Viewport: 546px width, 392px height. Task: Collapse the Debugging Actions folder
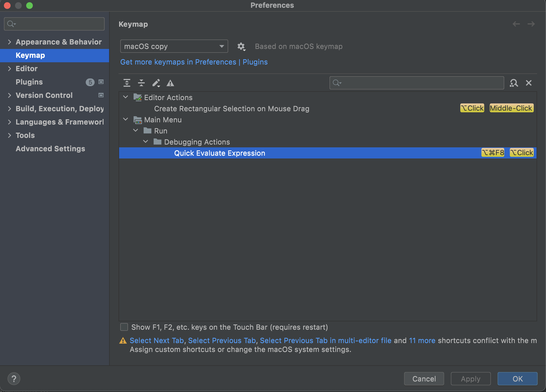[146, 142]
